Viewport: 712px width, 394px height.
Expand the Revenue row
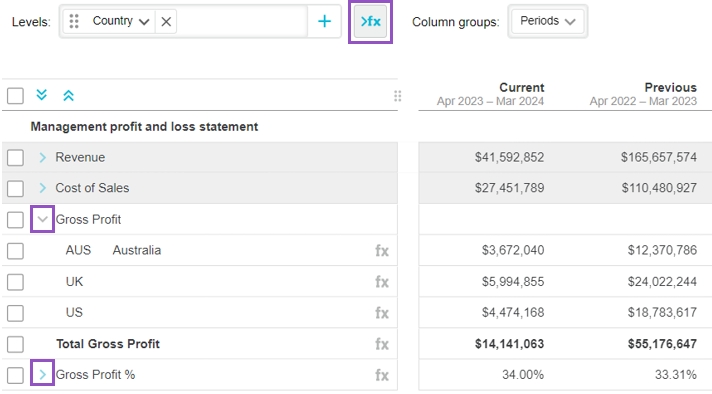[42, 158]
